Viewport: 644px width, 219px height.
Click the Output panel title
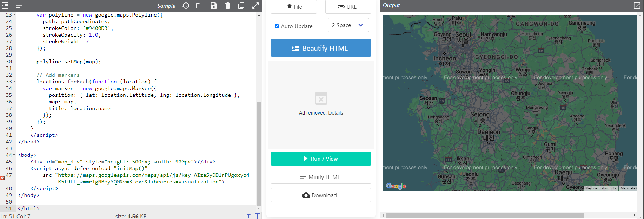[x=391, y=5]
